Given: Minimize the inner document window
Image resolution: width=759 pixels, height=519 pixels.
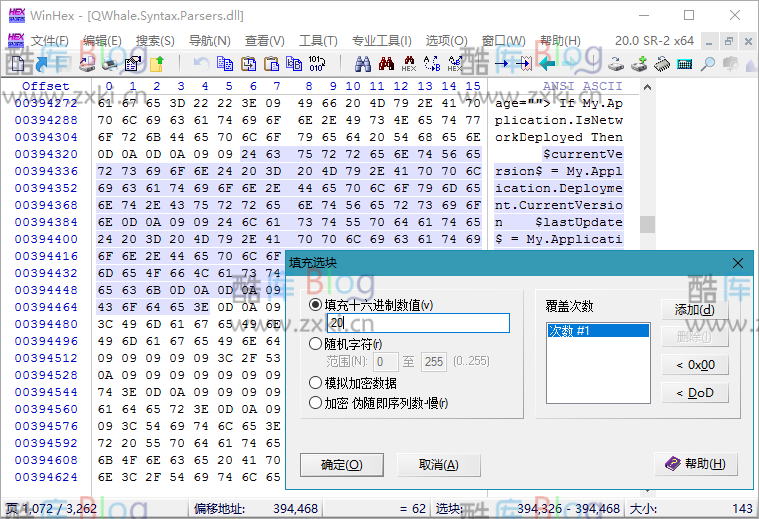Looking at the screenshot, I should click(709, 41).
